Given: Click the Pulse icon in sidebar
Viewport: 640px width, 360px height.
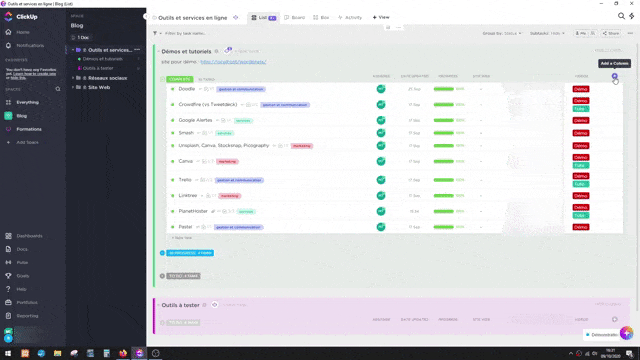Looking at the screenshot, I should pos(8,262).
